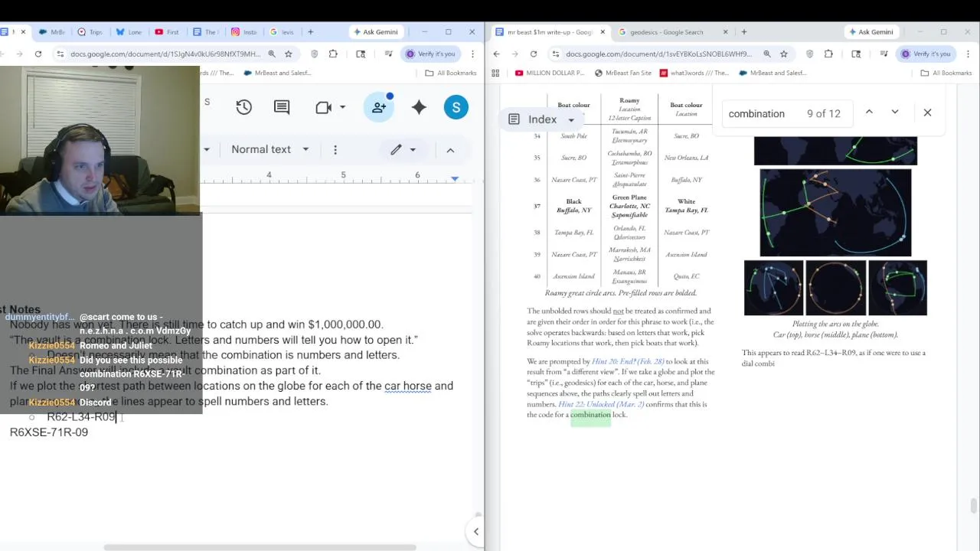The image size is (980, 551).
Task: Switch to the Trips tab in left browser
Action: [x=90, y=32]
